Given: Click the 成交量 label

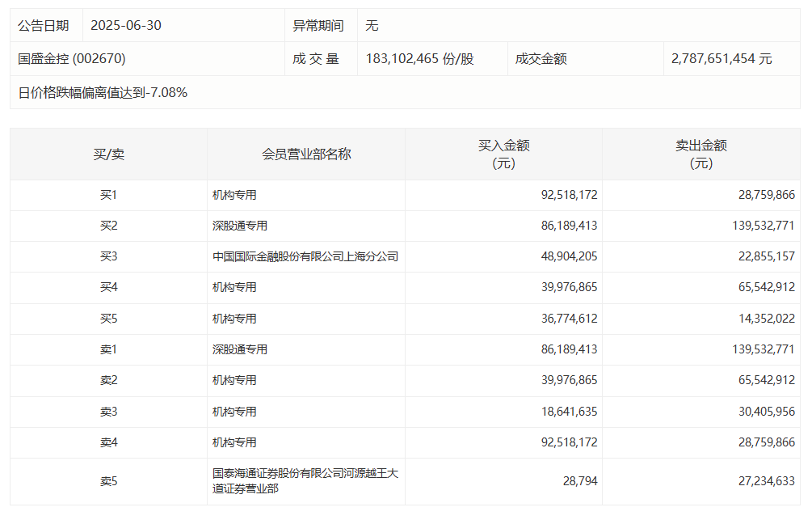Looking at the screenshot, I should tap(316, 58).
